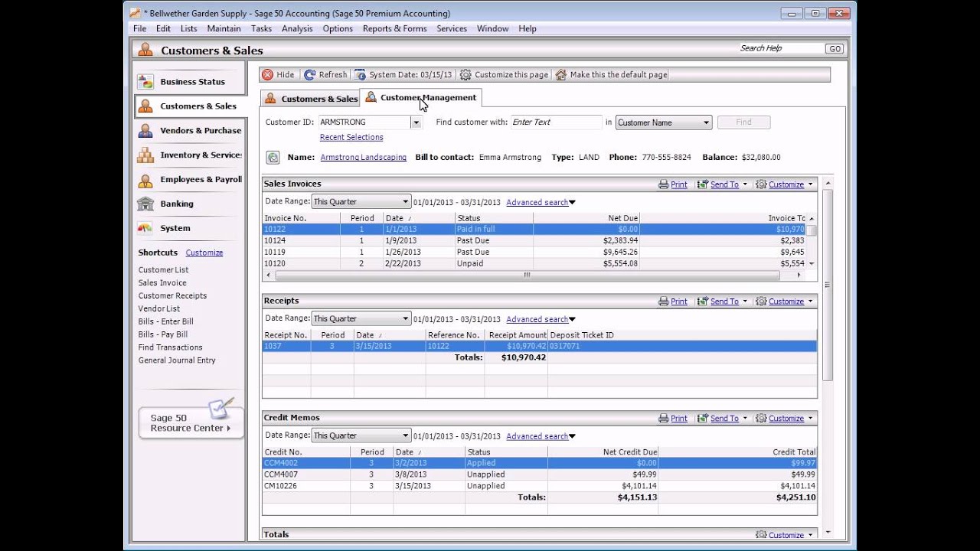Screen dimensions: 980x551
Task: Open Send To in Credit Memos
Action: click(723, 419)
